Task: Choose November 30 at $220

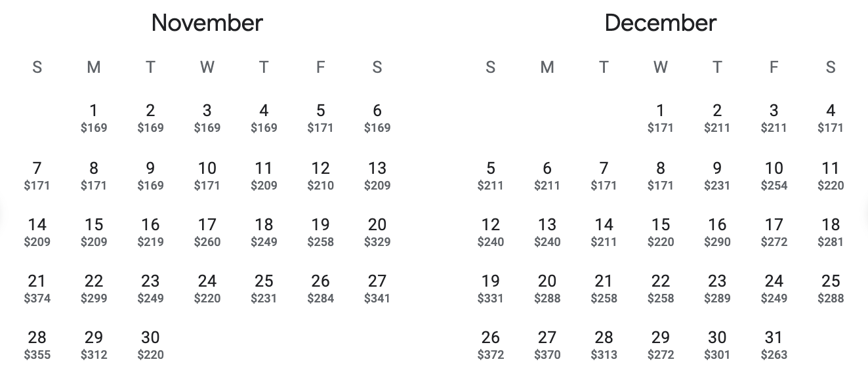Action: [150, 345]
